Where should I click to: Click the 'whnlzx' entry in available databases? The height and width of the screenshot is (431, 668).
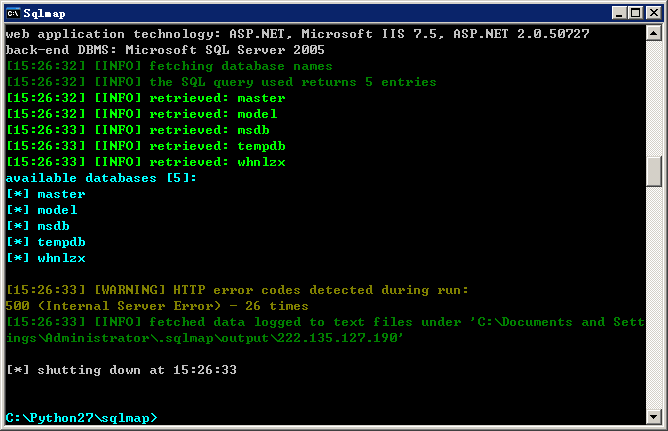[x=61, y=258]
